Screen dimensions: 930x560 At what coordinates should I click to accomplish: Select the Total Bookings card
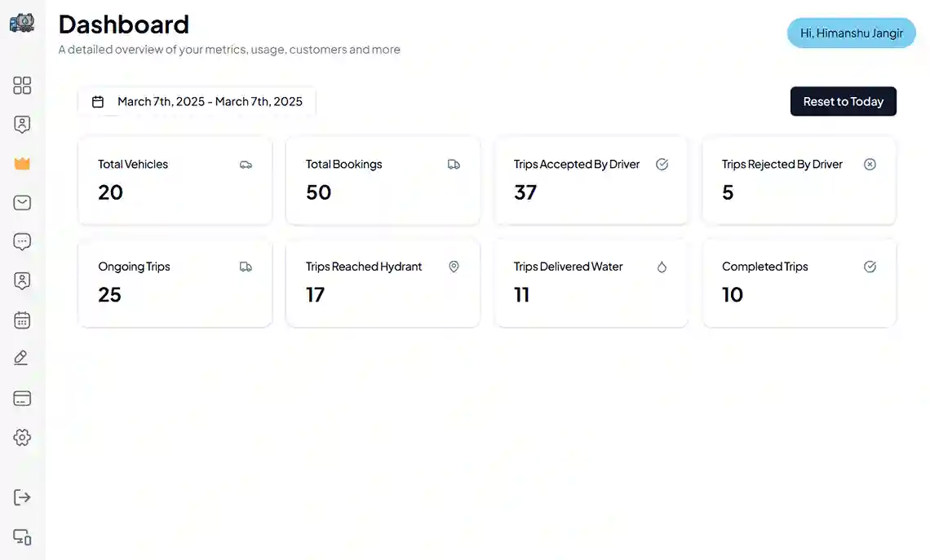(383, 181)
